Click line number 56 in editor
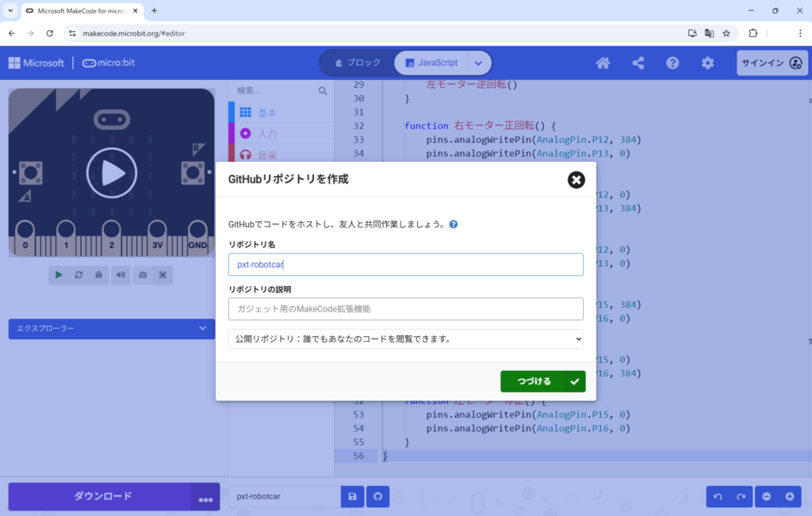 pos(358,456)
